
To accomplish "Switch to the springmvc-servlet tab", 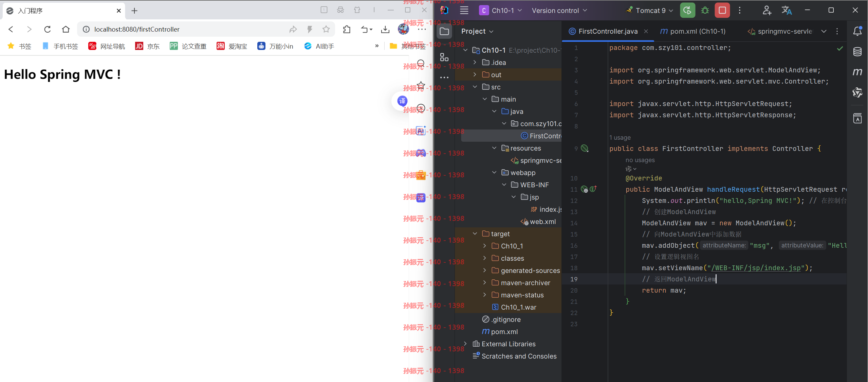I will pos(780,31).
